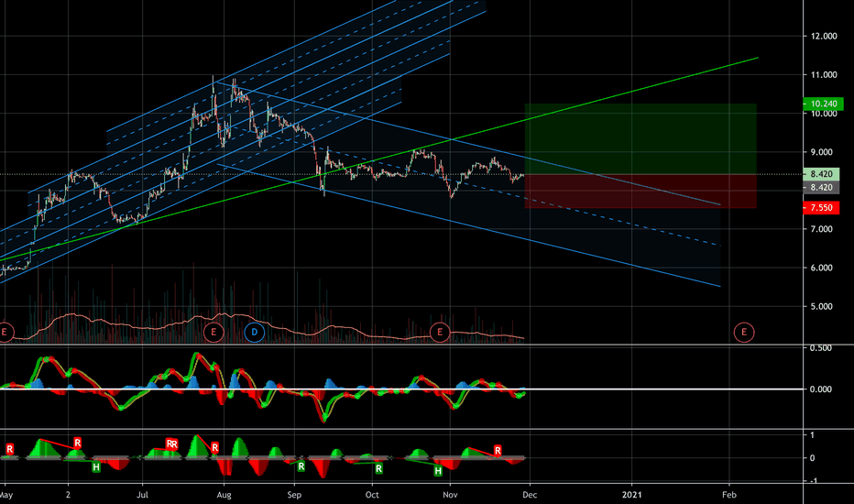Viewport: 854px width, 504px height.
Task: Click the "2021" label on the time axis
Action: [631, 495]
